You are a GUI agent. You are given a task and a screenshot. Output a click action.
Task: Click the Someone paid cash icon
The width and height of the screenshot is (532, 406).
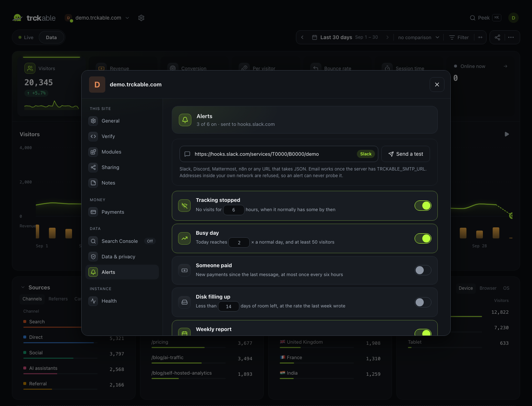pos(184,270)
